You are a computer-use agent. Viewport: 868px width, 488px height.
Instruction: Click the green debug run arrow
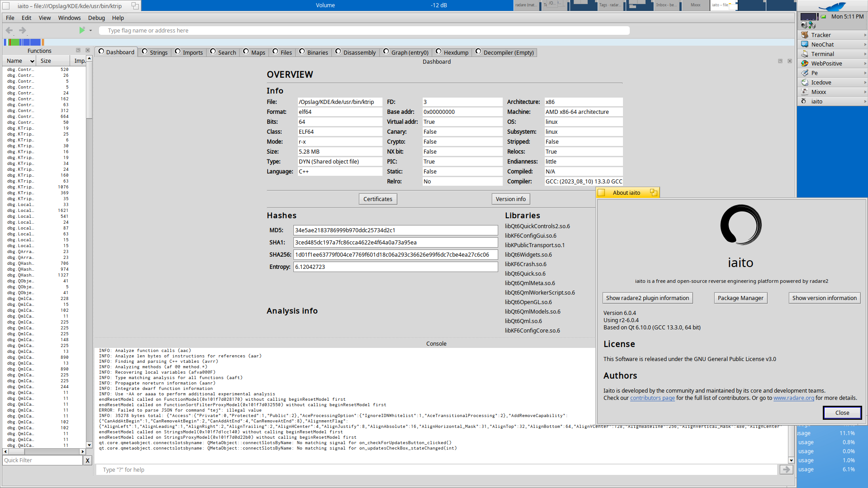pyautogui.click(x=82, y=30)
